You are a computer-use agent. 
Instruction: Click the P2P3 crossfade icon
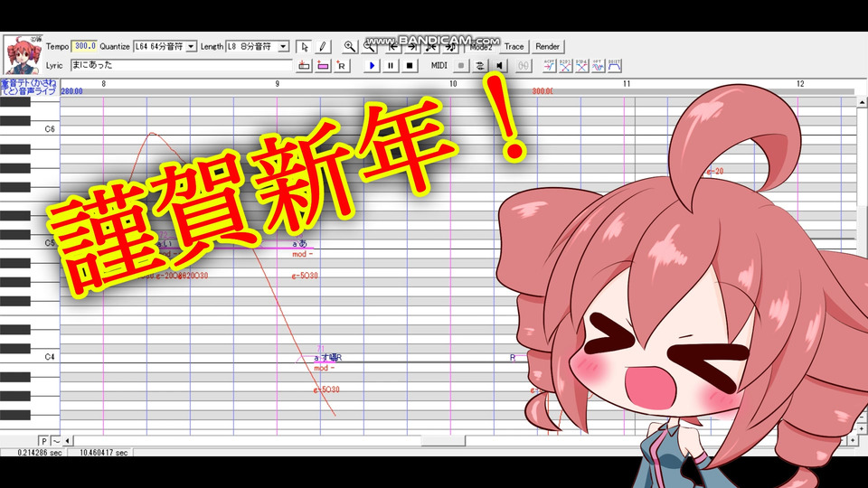coord(565,66)
